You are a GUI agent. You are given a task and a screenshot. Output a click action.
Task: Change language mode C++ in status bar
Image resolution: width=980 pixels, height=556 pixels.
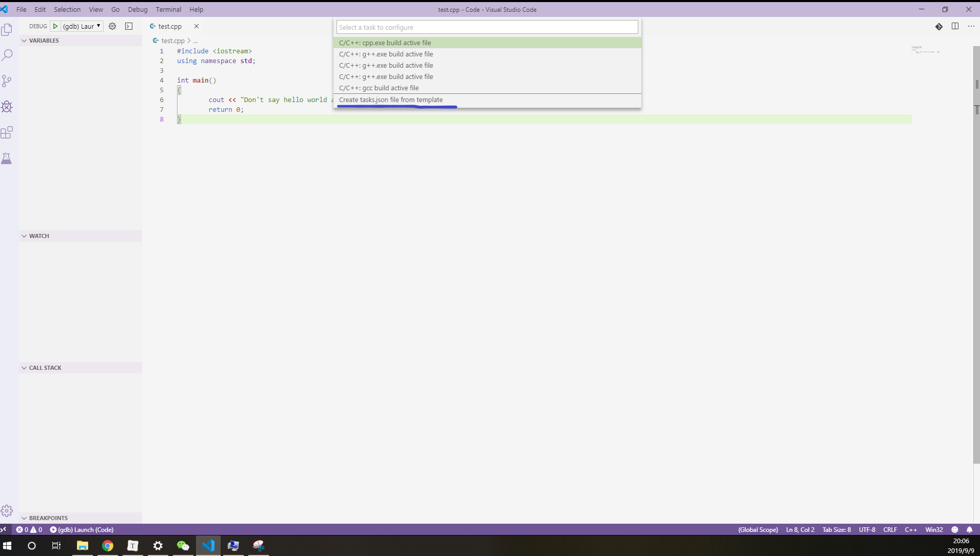(x=911, y=529)
